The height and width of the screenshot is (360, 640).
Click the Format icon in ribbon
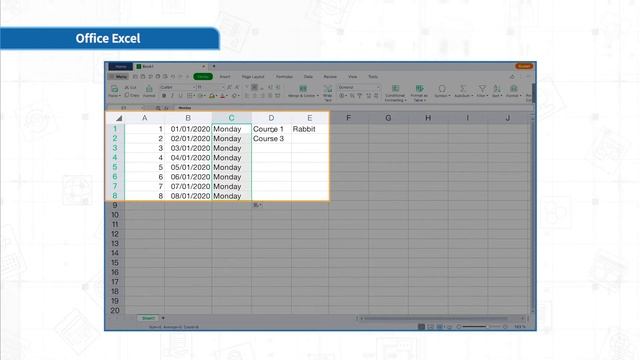pyautogui.click(x=514, y=89)
